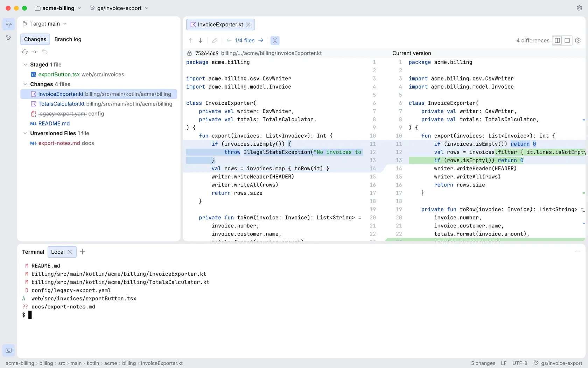This screenshot has width=588, height=368.
Task: Select export-notes.md unversioned file
Action: pos(99,143)
